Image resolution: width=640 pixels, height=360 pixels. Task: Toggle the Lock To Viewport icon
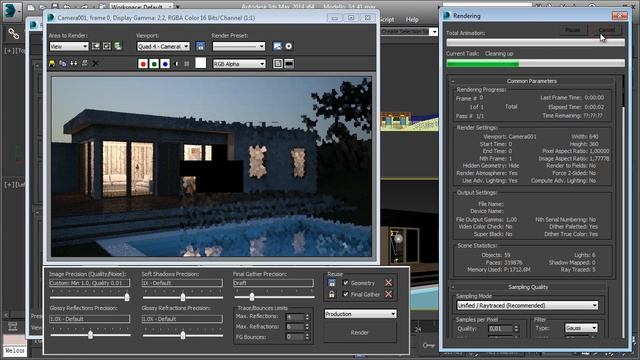point(200,46)
